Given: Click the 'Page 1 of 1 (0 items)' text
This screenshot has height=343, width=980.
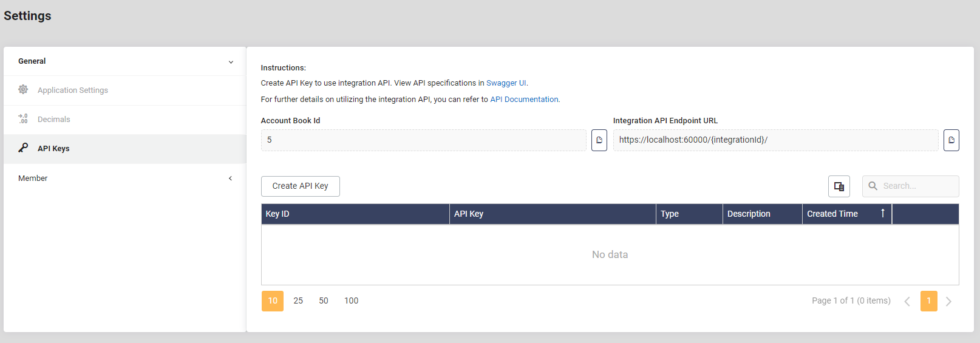Looking at the screenshot, I should [851, 301].
